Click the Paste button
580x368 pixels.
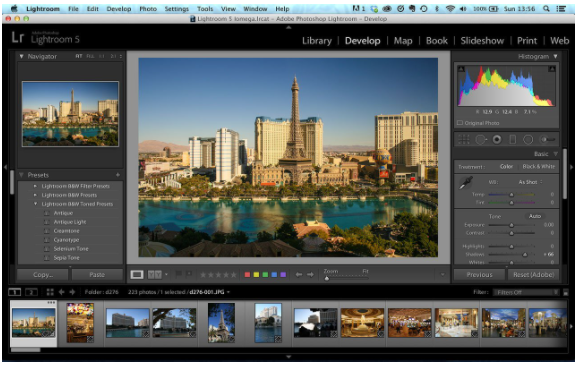coord(97,275)
